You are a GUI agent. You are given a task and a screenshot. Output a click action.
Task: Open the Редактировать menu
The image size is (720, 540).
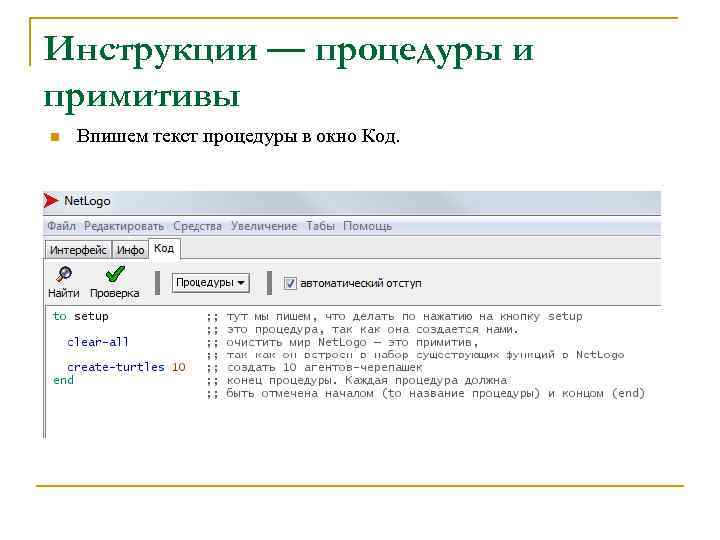124,226
